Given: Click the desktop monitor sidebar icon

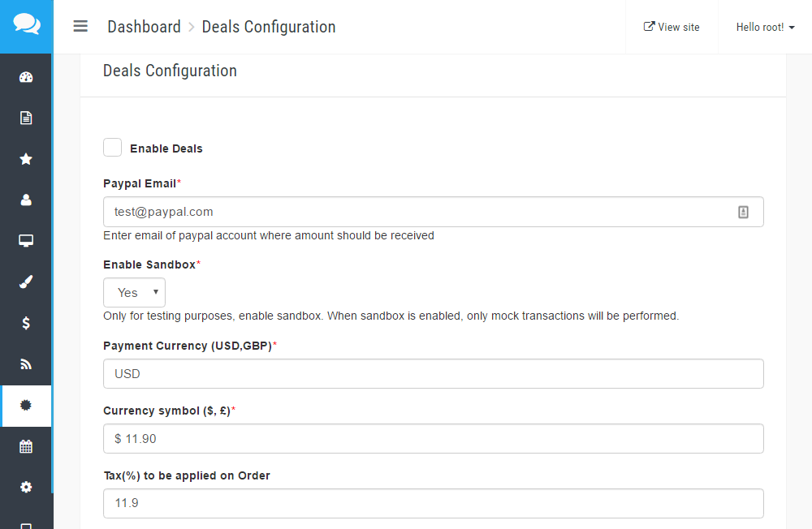Looking at the screenshot, I should [26, 241].
